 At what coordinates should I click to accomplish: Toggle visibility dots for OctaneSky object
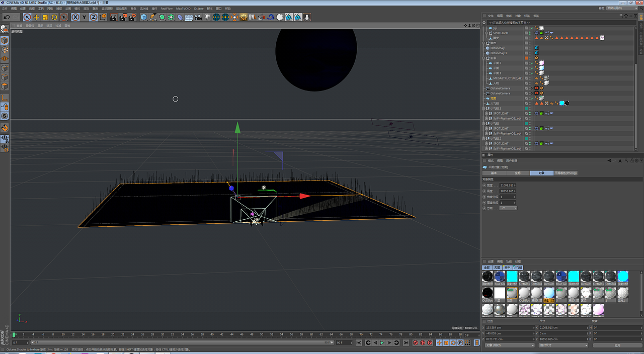[530, 48]
